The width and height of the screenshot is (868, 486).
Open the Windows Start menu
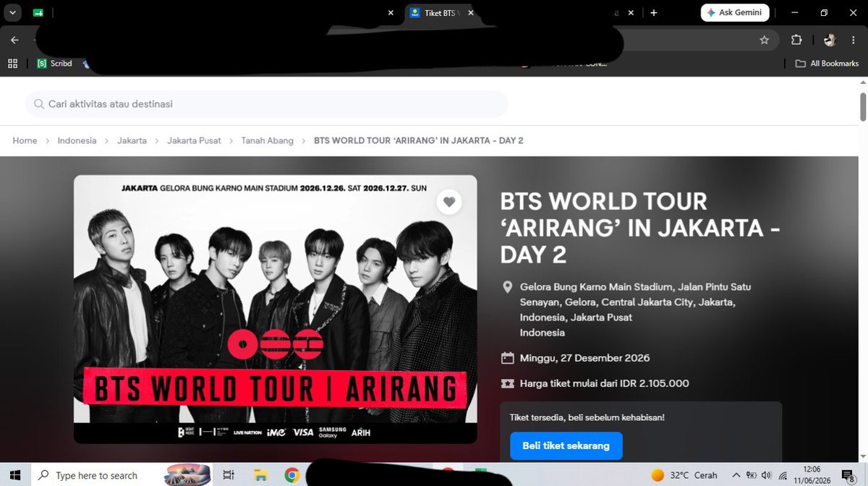[x=15, y=475]
